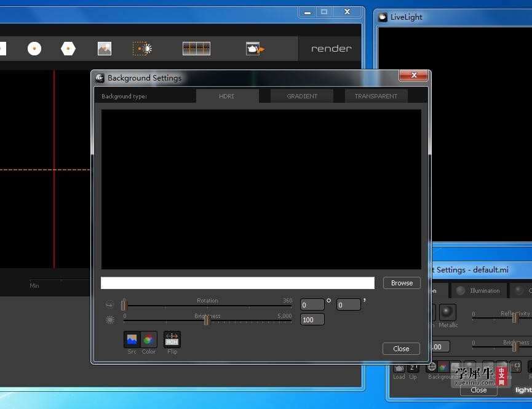Click Browse to choose an HDRI file
532x409 pixels.
coord(402,283)
